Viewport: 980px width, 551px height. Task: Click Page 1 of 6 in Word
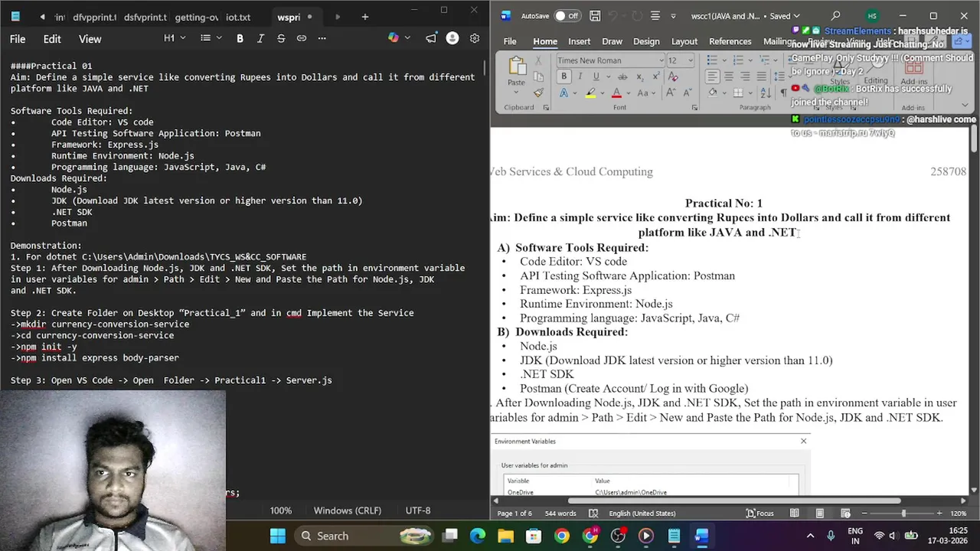point(514,514)
